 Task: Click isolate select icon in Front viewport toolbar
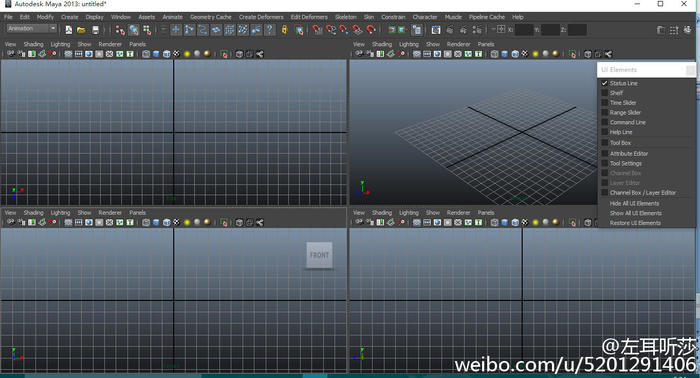click(224, 222)
